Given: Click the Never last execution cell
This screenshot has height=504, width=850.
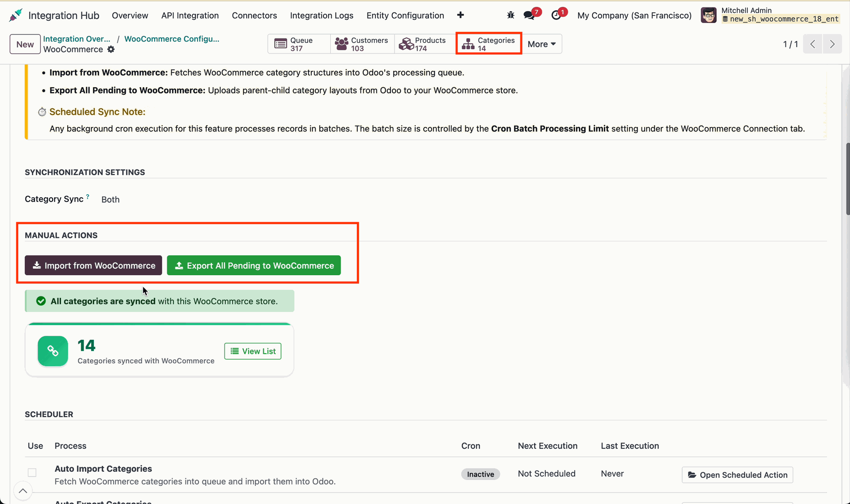Looking at the screenshot, I should point(612,473).
